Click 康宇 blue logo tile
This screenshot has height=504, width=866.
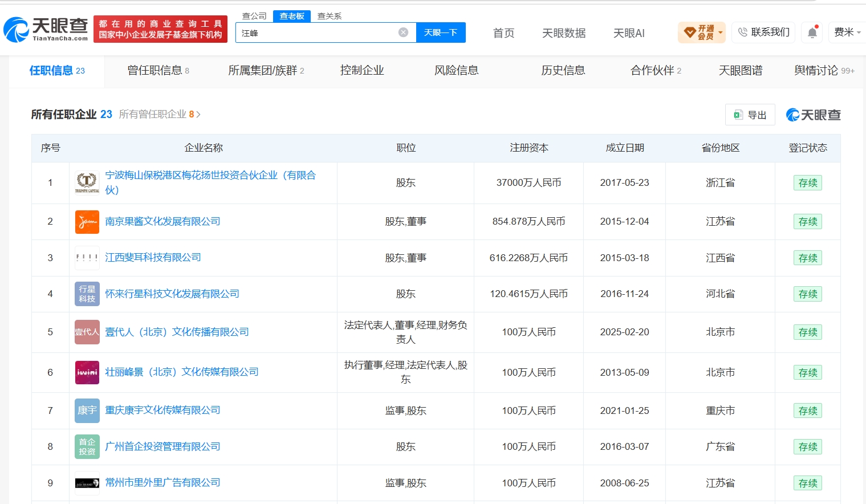pos(87,410)
